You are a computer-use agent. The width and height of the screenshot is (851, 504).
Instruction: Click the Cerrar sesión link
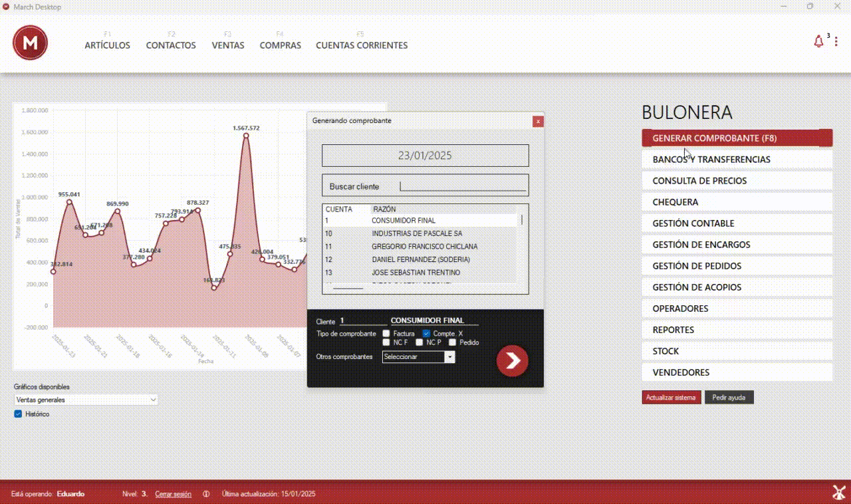point(173,494)
